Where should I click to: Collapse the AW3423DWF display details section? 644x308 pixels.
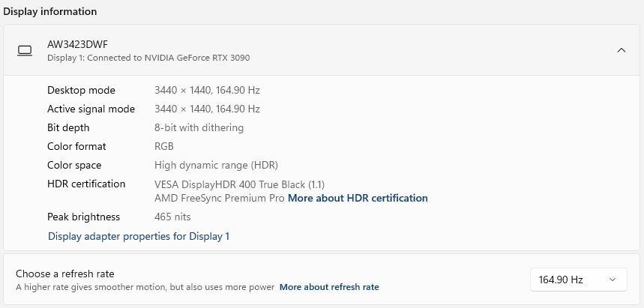coord(620,50)
